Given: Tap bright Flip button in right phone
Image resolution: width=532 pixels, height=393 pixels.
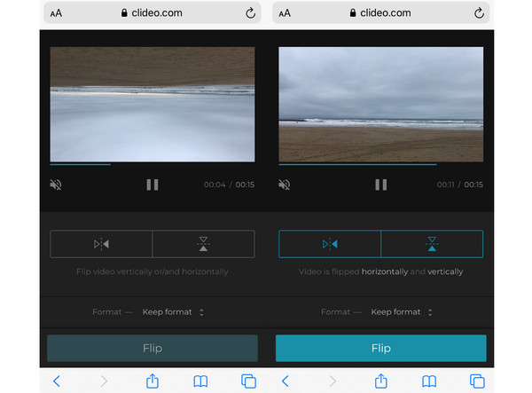Looking at the screenshot, I should (x=381, y=349).
